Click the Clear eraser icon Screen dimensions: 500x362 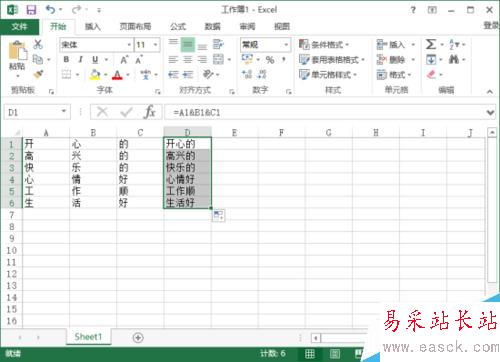431,74
